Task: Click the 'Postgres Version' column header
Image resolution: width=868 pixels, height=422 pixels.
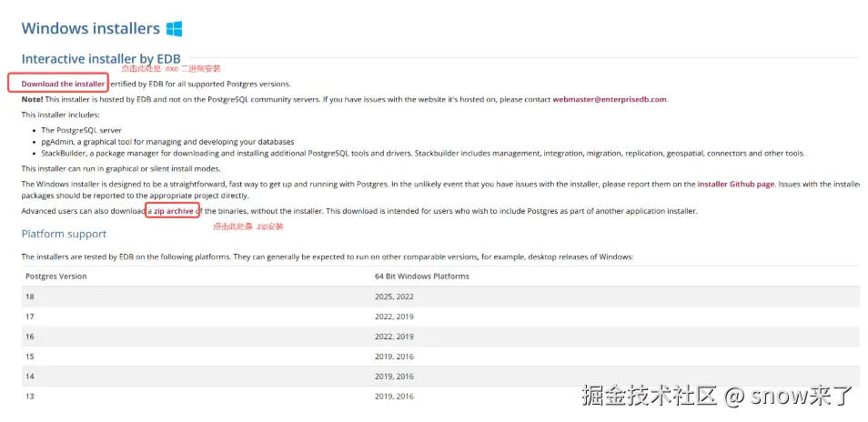Action: pyautogui.click(x=56, y=276)
